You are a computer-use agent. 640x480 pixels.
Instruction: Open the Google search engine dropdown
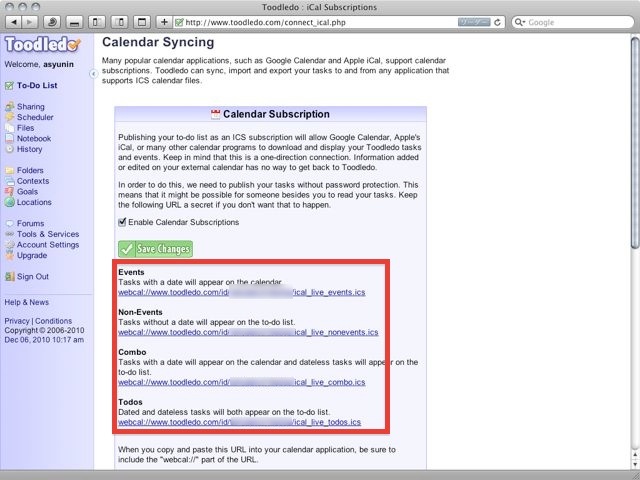tap(520, 22)
